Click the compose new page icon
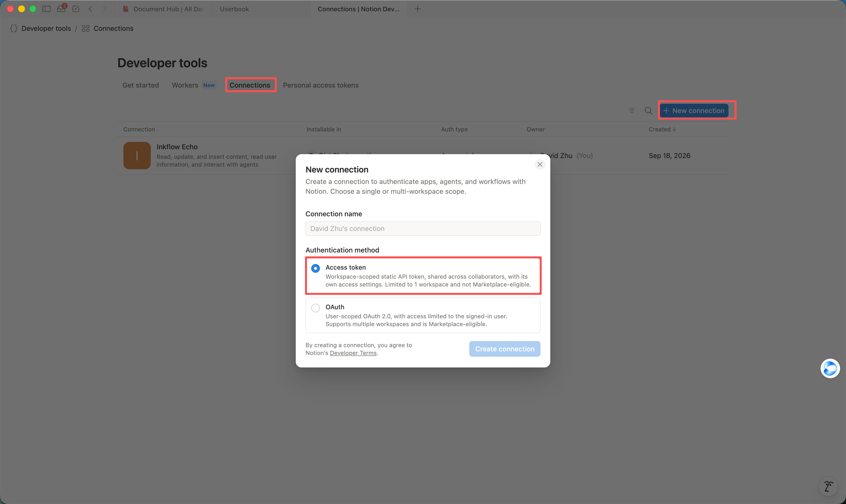846x504 pixels. coord(76,9)
